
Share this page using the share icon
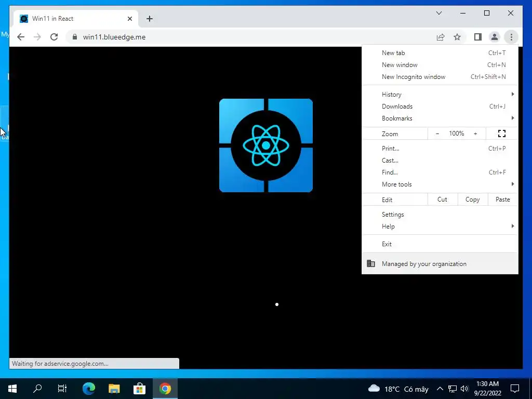(441, 37)
